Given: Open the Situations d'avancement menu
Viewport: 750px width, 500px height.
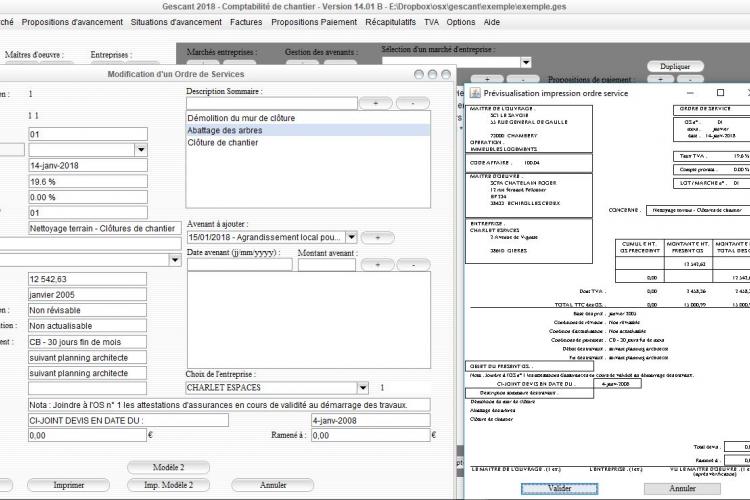Looking at the screenshot, I should coord(176,22).
